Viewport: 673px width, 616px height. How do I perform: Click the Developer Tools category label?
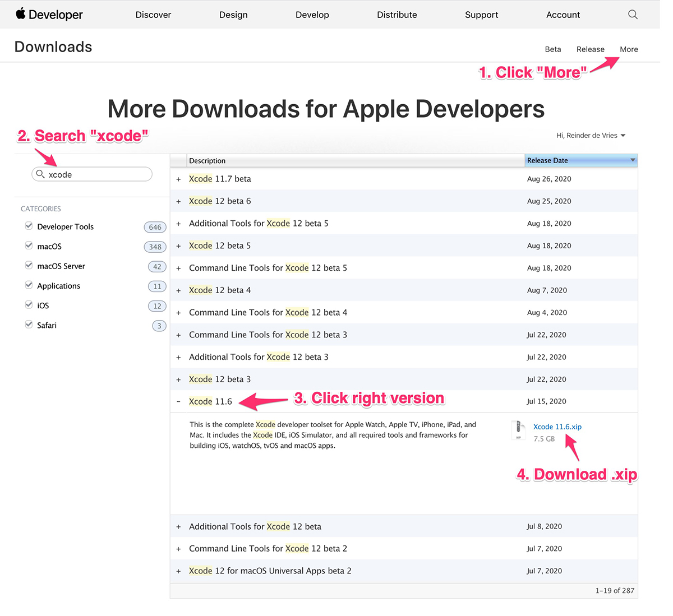tap(66, 226)
